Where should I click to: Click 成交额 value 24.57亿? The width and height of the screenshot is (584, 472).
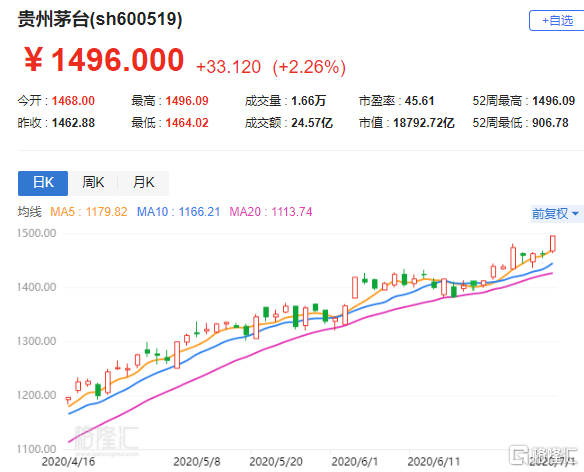pos(312,123)
